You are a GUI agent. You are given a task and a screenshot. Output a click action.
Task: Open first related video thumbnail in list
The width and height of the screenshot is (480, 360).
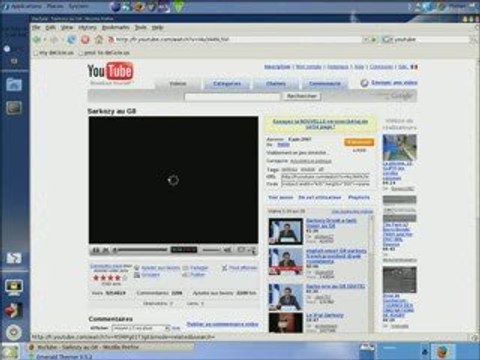(286, 231)
